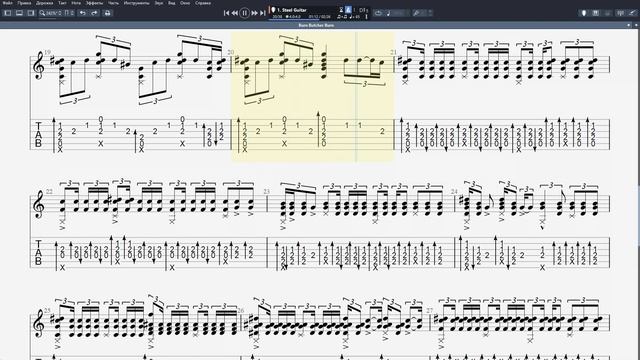This screenshot has height=360, width=640.
Task: Click bar number 23 on the second system
Action: point(267,191)
